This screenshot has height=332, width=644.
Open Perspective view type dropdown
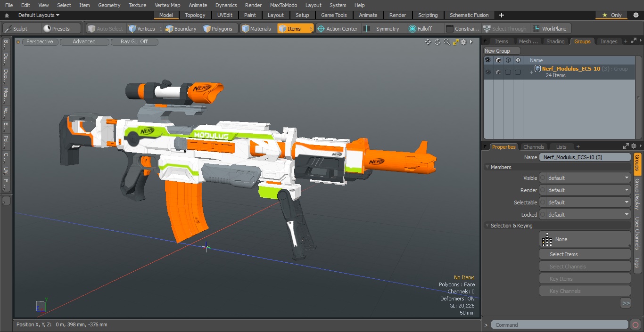(40, 42)
